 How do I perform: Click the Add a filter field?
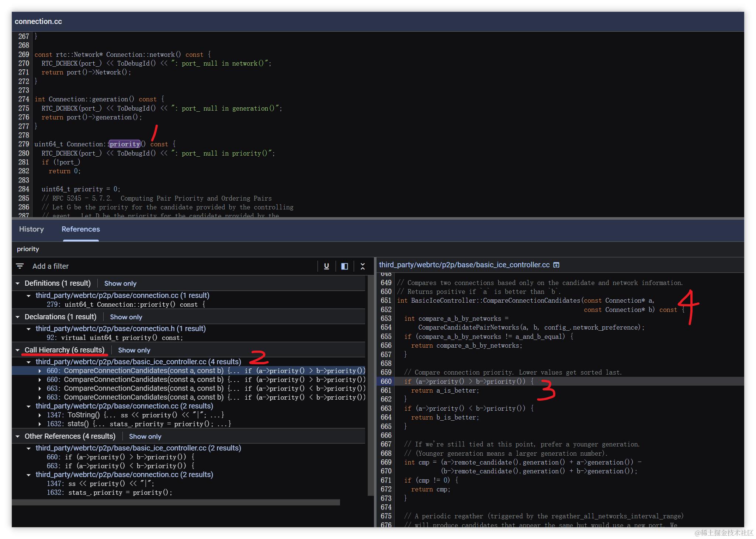(x=51, y=266)
